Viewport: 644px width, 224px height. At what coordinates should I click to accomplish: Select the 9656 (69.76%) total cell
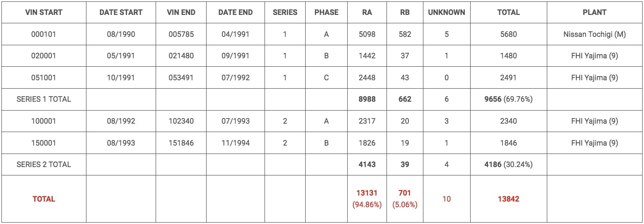coord(508,99)
